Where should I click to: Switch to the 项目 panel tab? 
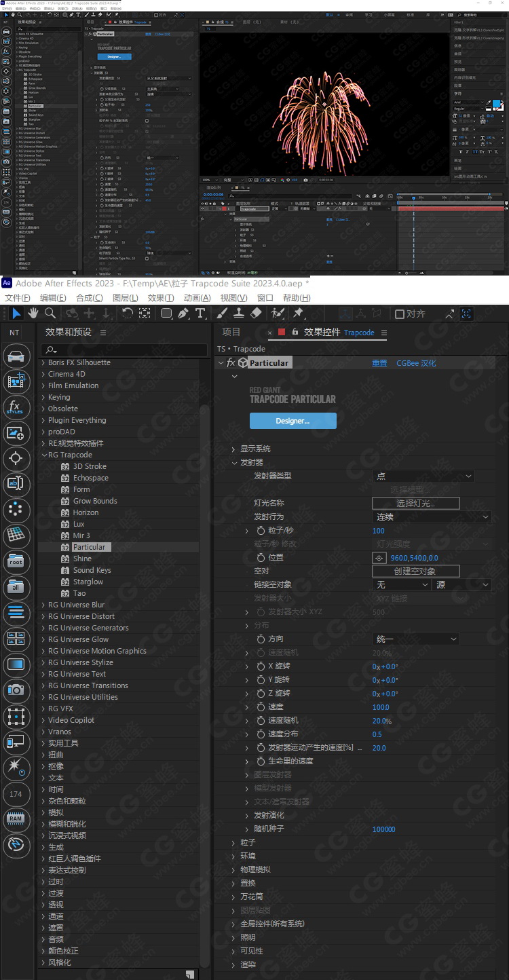[x=231, y=332]
